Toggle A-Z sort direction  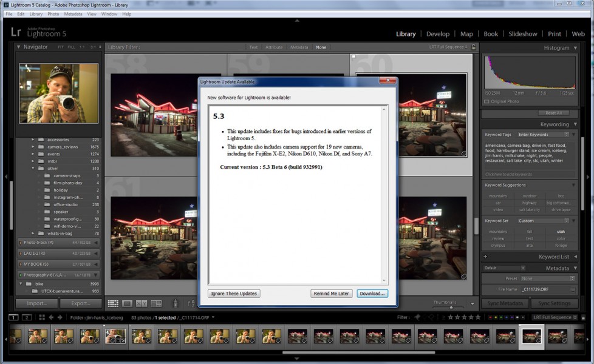[x=191, y=303]
